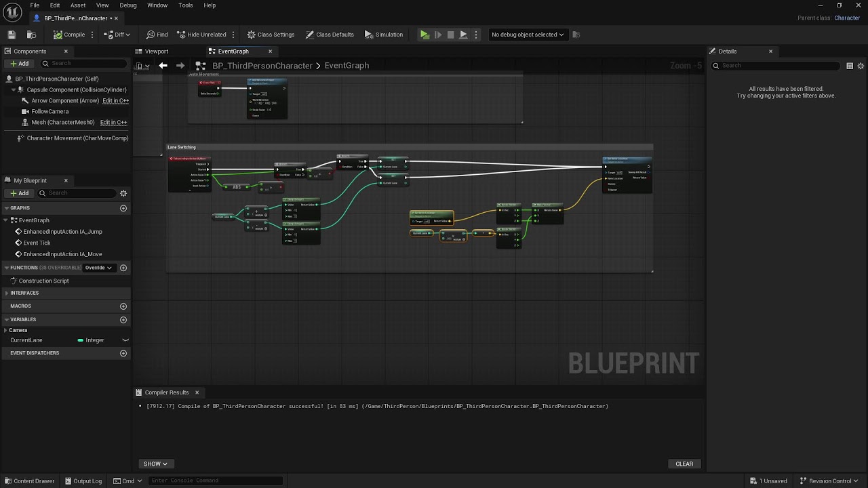
Task: Open the Asset menu
Action: tap(78, 5)
